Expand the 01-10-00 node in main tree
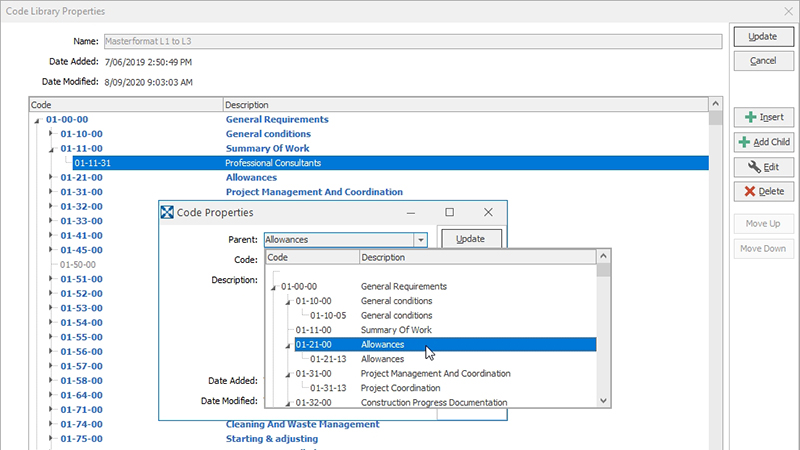 click(x=51, y=134)
